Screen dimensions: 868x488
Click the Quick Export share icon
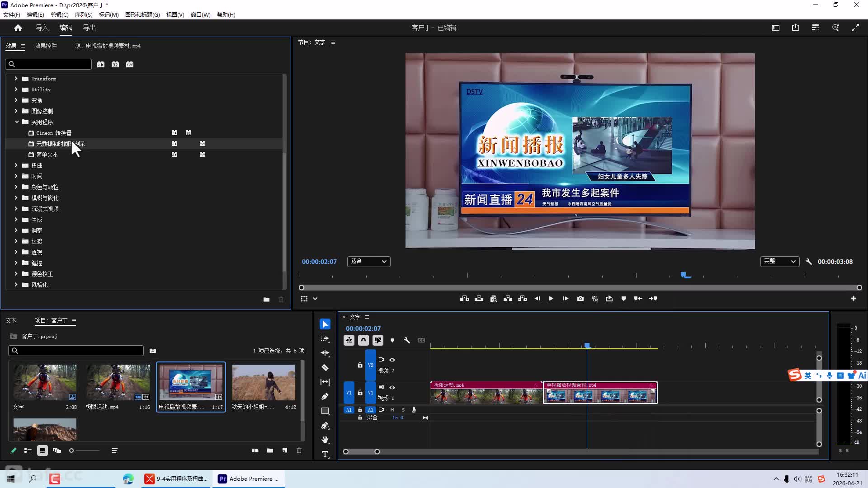click(x=796, y=28)
